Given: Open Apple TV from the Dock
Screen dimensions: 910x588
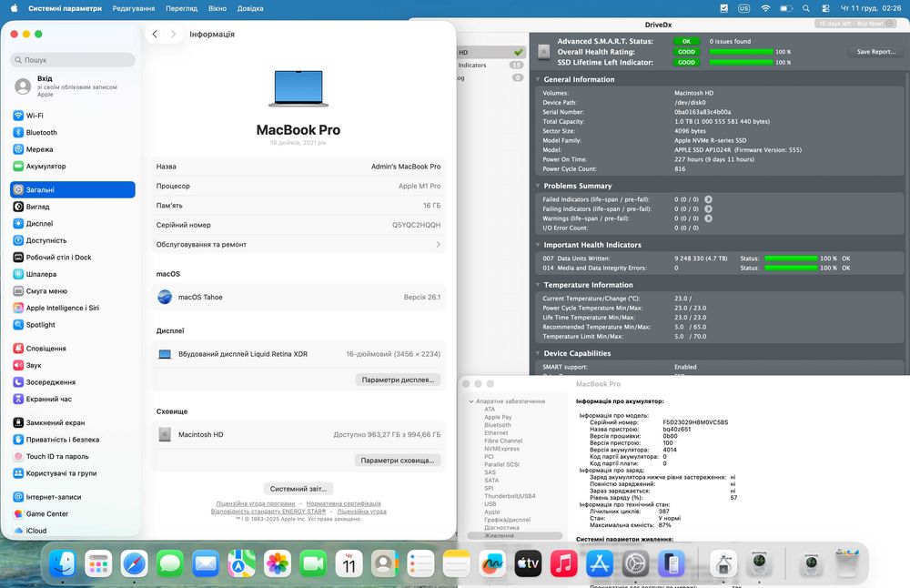Looking at the screenshot, I should tap(528, 563).
